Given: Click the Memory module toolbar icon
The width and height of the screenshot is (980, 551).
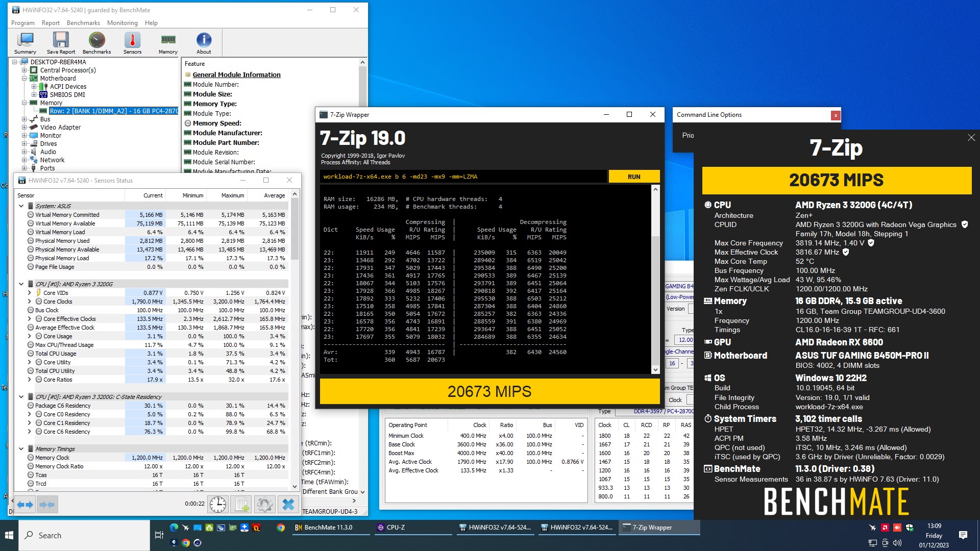Looking at the screenshot, I should [x=168, y=43].
